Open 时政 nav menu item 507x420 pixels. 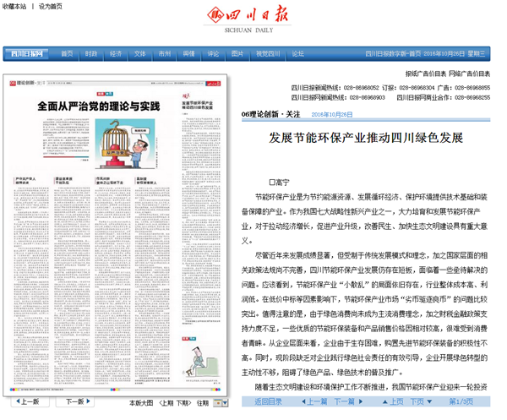[91, 54]
